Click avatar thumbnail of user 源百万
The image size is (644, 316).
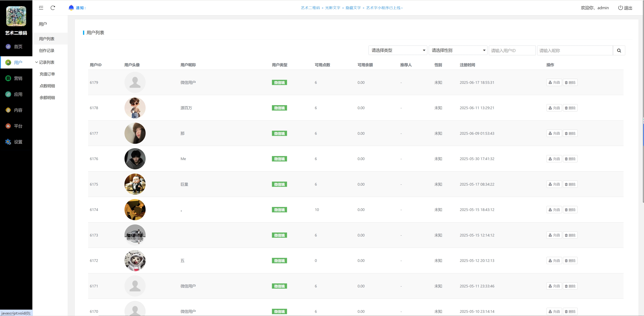pyautogui.click(x=135, y=108)
